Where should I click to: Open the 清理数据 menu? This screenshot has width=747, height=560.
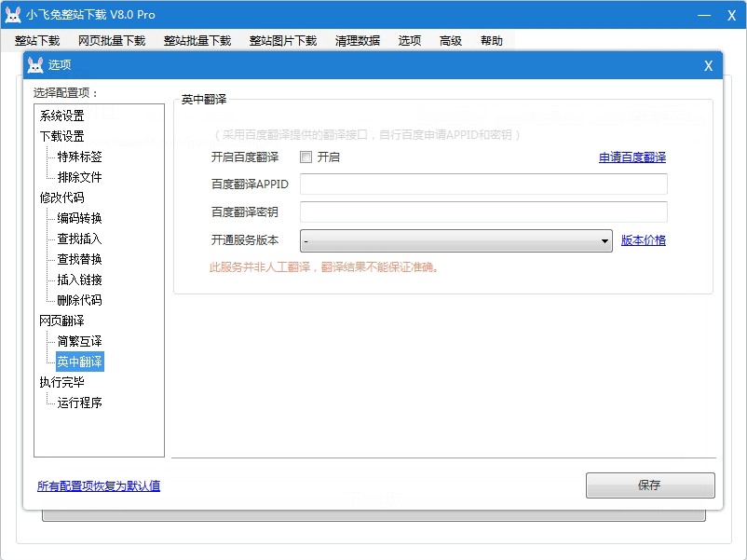pos(358,41)
